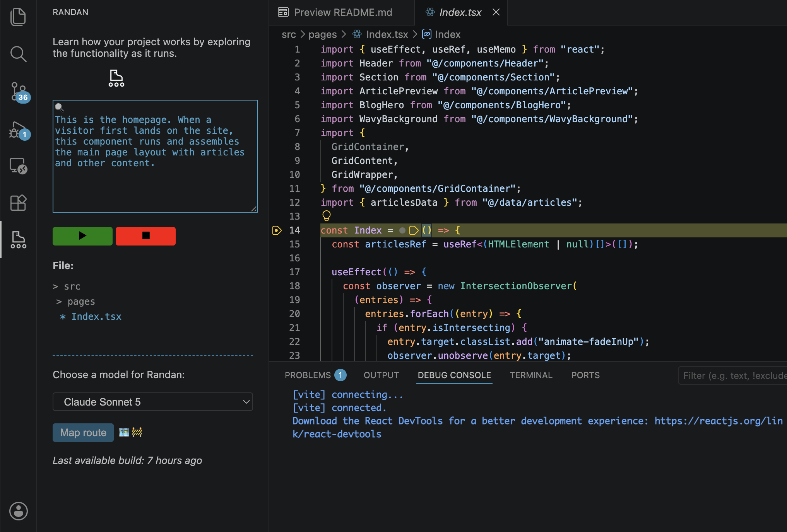Close the Index.tsx editor tab
Viewport: 787px width, 532px height.
point(496,12)
